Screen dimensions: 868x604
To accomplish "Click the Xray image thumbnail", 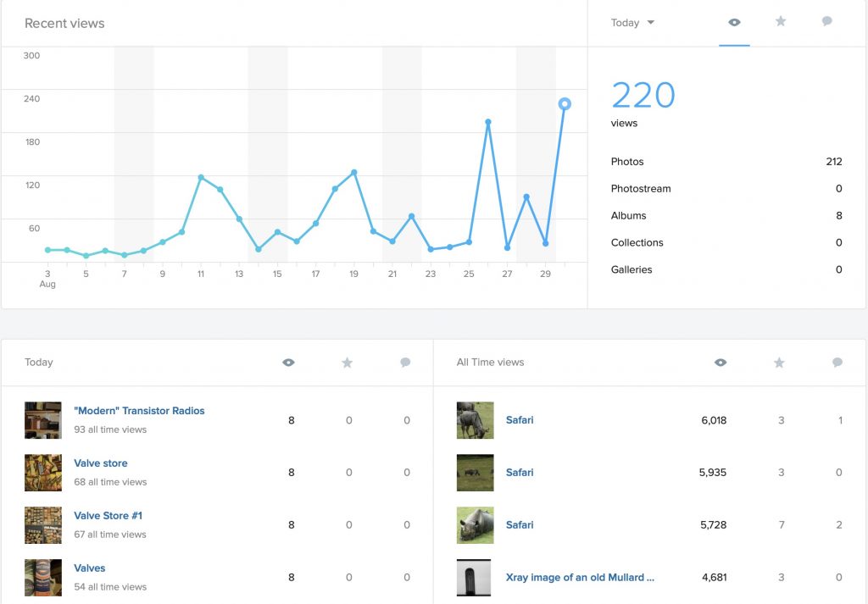I will point(475,578).
